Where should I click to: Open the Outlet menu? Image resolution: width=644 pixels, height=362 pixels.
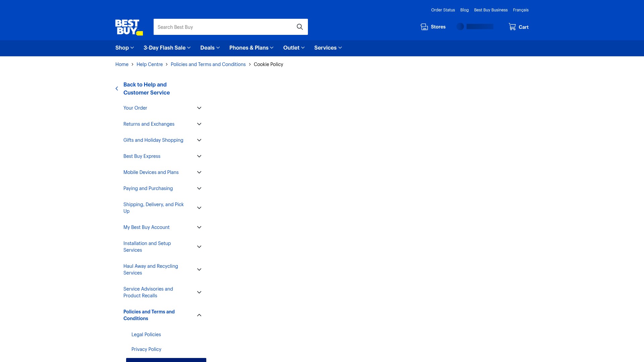coord(294,48)
